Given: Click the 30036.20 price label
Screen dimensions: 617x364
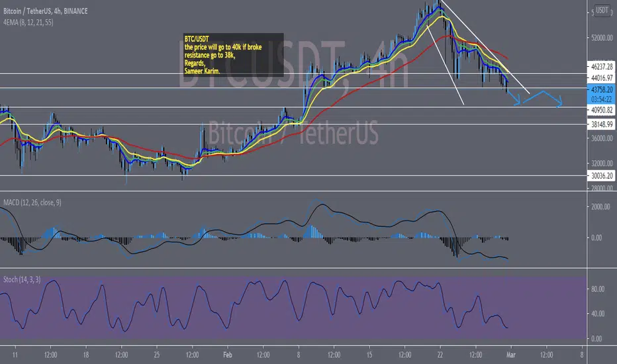Looking at the screenshot, I should (601, 175).
